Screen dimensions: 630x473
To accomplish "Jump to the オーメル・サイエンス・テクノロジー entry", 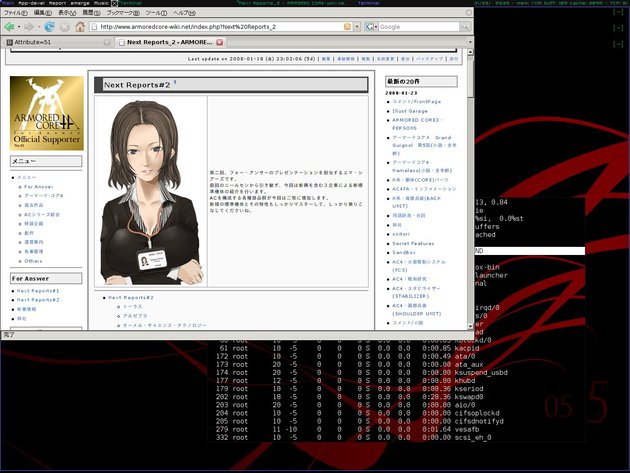I will 164,325.
